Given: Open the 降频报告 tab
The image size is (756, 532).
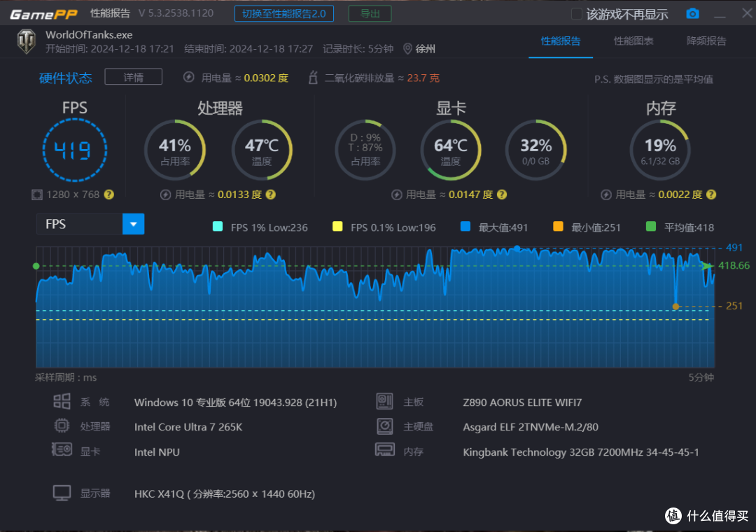Looking at the screenshot, I should tap(706, 41).
